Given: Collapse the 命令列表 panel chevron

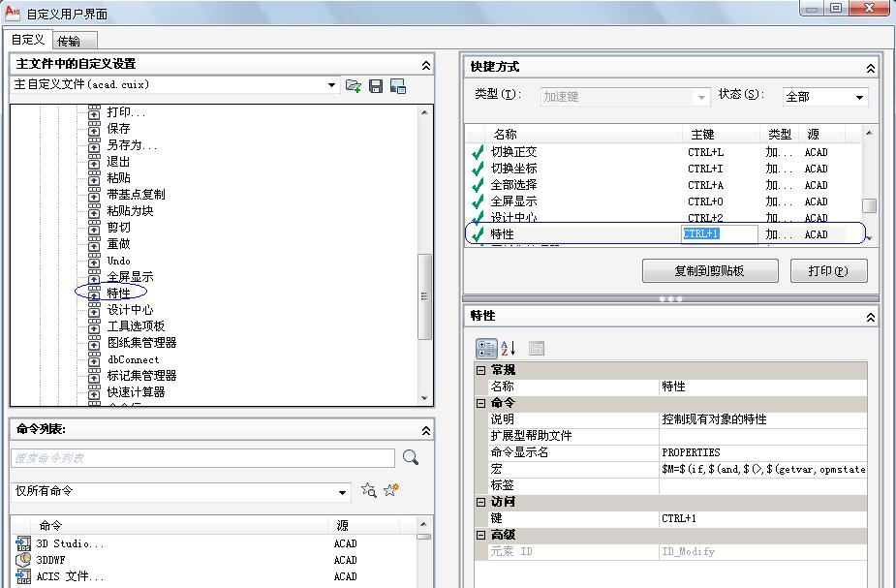Looking at the screenshot, I should click(425, 431).
